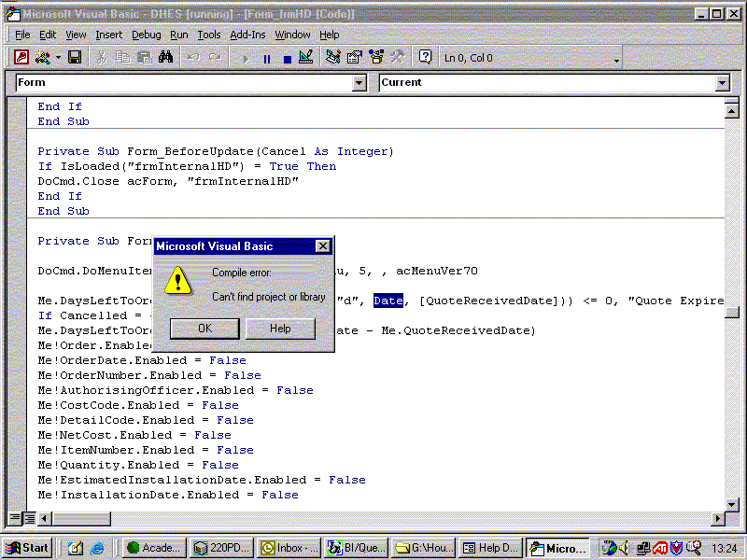Open the Object Browser icon
This screenshot has width=747, height=560.
[x=375, y=58]
